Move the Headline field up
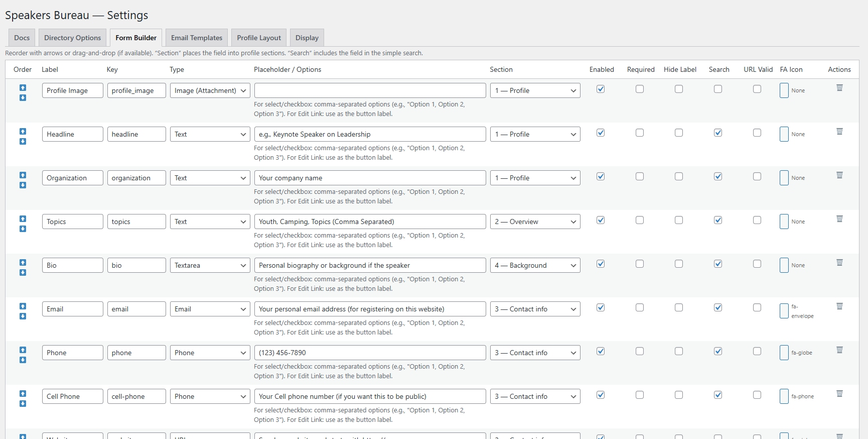 pos(23,131)
